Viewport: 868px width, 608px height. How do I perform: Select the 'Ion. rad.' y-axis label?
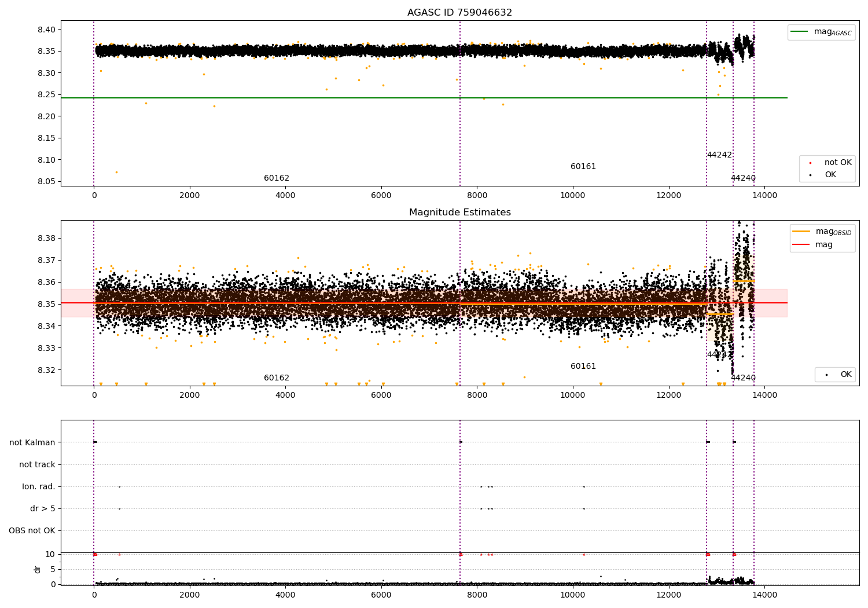click(39, 486)
